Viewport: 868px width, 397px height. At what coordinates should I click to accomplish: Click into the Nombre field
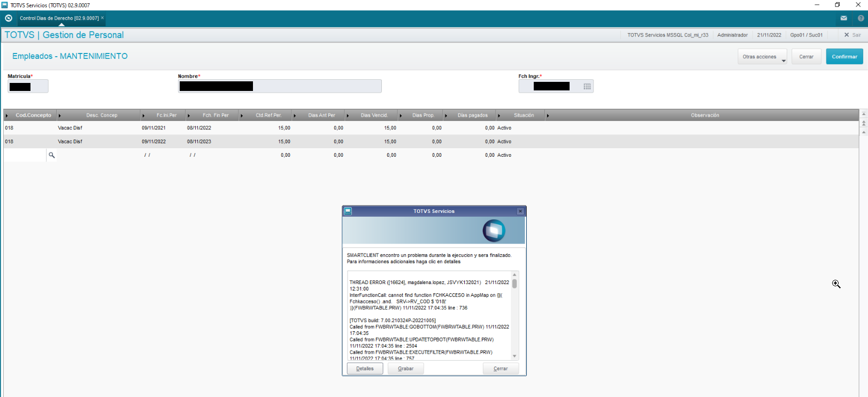click(280, 86)
